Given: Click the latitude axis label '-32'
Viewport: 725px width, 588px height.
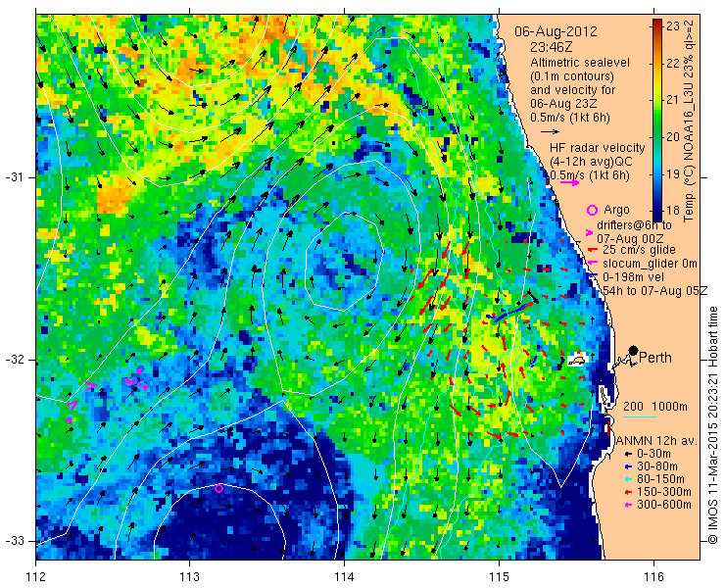Looking at the screenshot, I should coord(14,360).
